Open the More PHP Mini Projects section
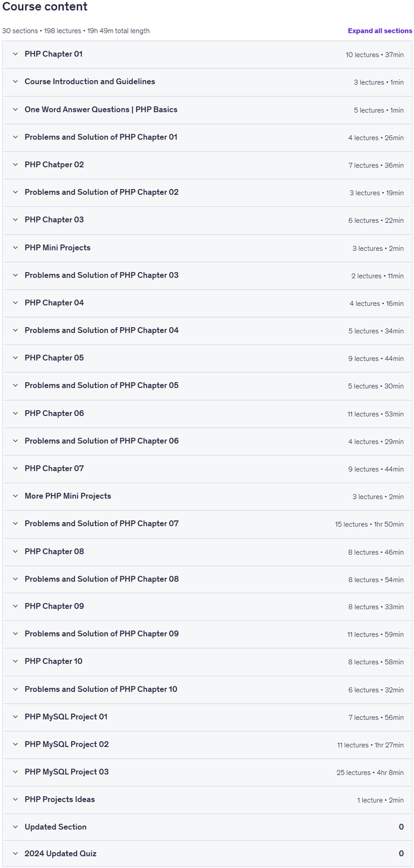 (x=207, y=496)
